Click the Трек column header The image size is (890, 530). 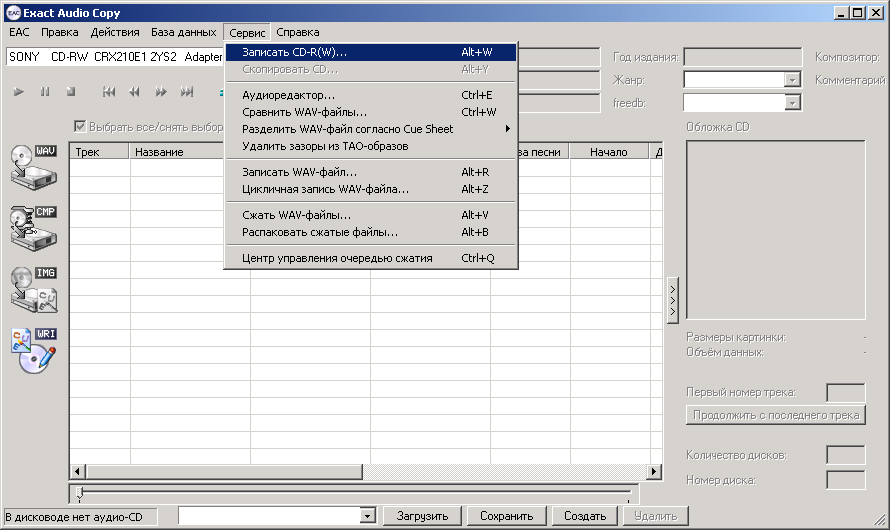click(x=100, y=152)
